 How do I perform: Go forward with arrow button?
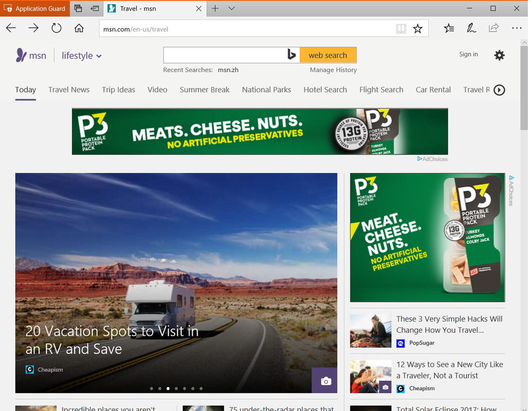[33, 28]
